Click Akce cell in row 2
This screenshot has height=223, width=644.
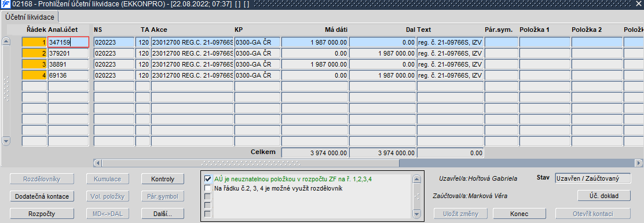[x=192, y=53]
